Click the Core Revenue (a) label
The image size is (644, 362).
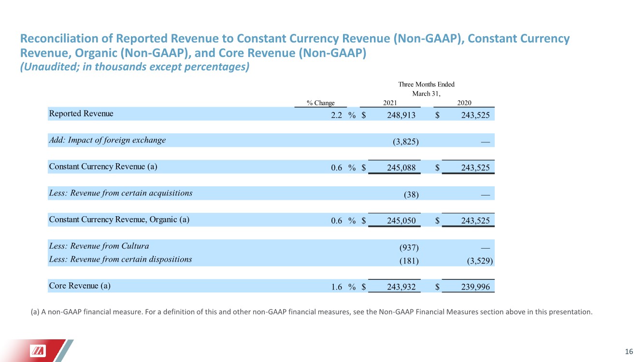point(80,286)
